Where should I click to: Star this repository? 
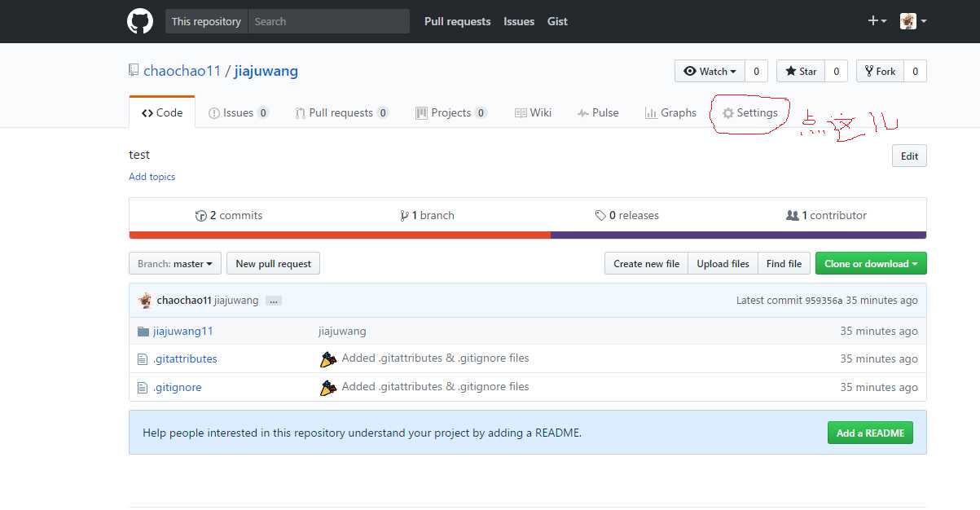[x=801, y=72]
